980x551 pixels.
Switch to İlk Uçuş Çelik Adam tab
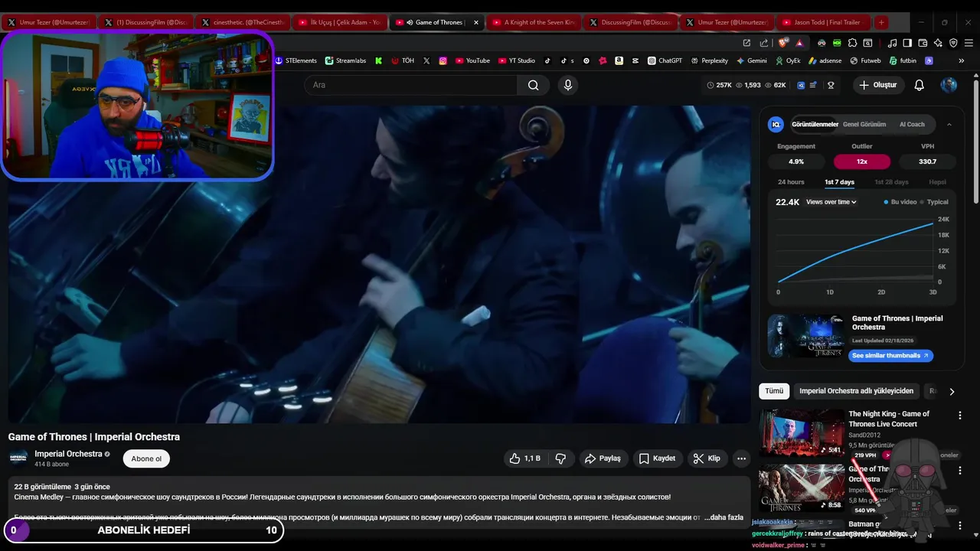tap(339, 22)
